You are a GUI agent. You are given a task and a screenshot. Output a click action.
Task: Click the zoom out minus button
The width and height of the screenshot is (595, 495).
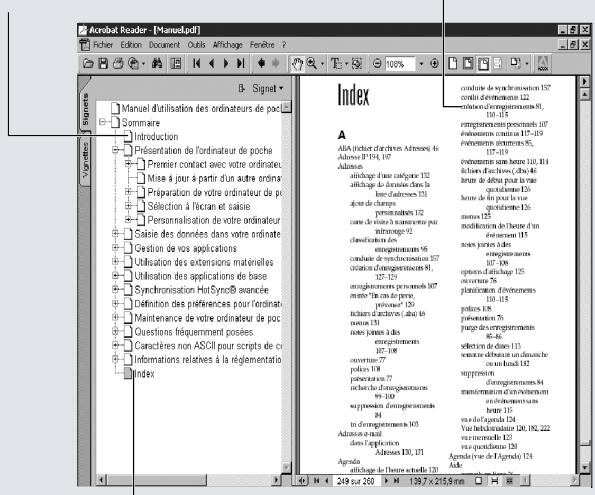click(377, 64)
